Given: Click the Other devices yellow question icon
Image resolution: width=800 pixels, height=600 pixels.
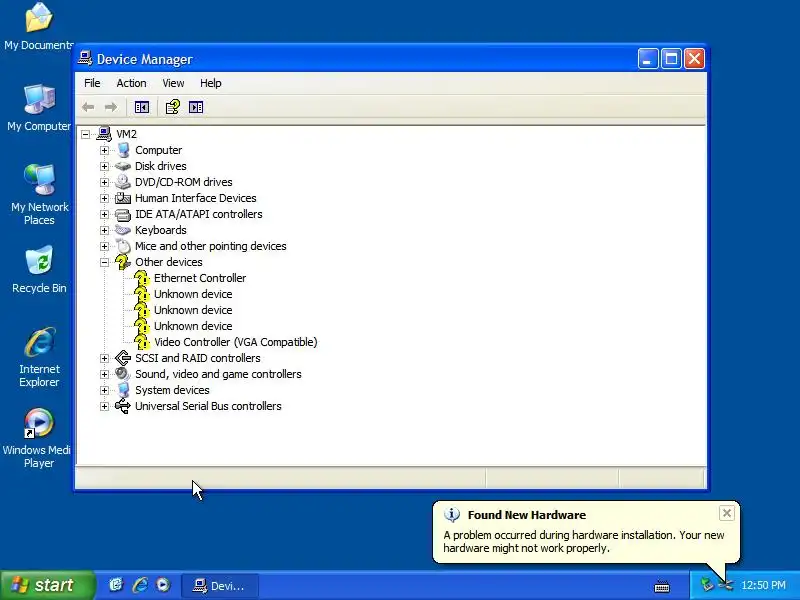Looking at the screenshot, I should point(123,262).
